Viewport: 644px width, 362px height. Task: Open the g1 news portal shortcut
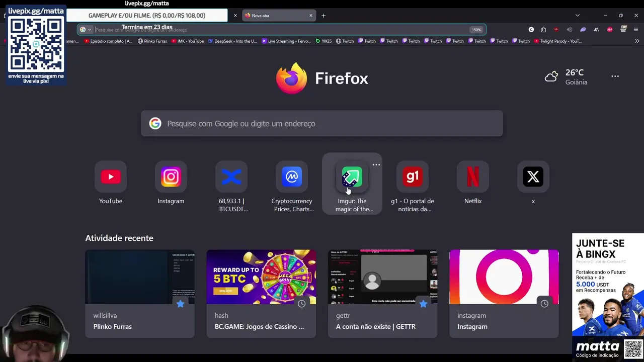[x=413, y=186]
